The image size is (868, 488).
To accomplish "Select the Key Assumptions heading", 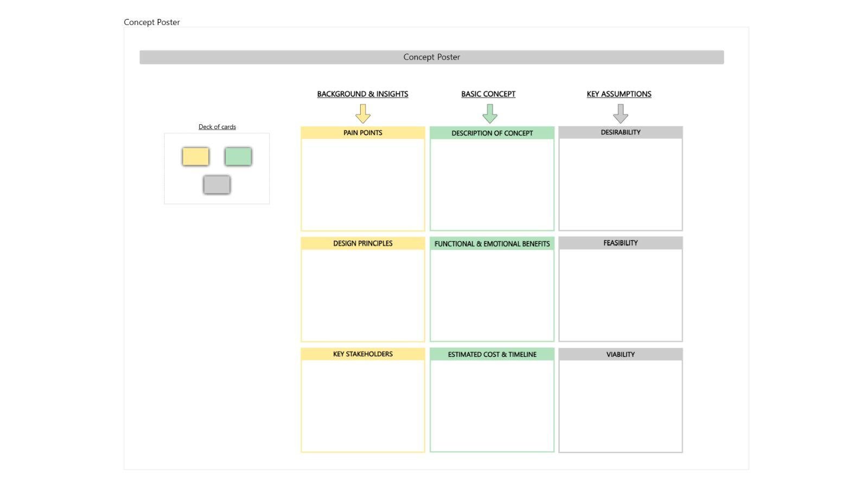I will pos(619,94).
